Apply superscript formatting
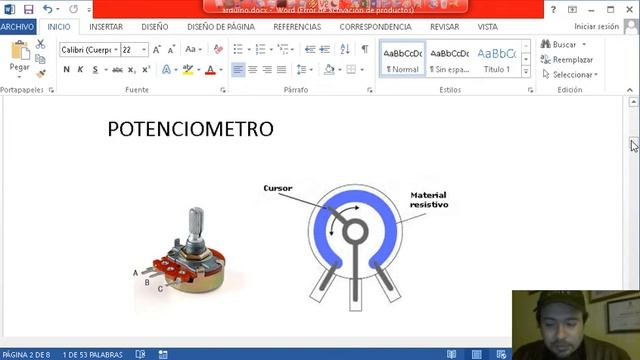This screenshot has height=360, width=640. click(x=146, y=70)
